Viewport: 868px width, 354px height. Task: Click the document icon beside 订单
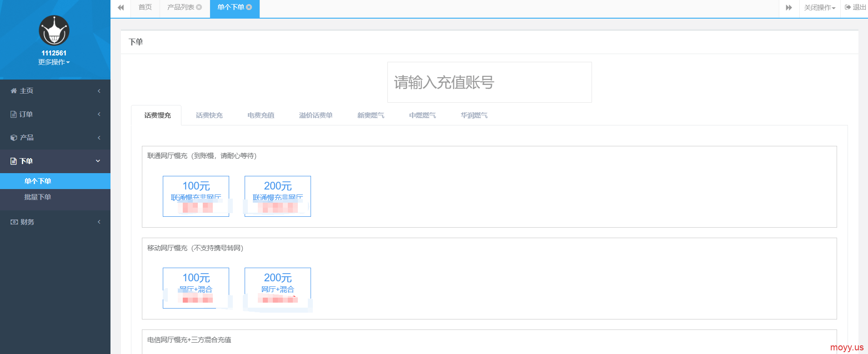[14, 115]
